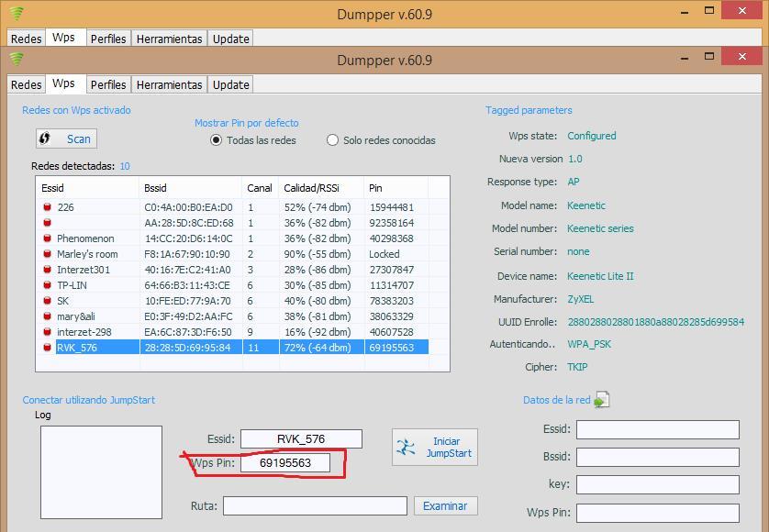The height and width of the screenshot is (532, 769).
Task: Select Bssid 40:16:7E:C2:41:A0 cell
Action: tap(187, 270)
